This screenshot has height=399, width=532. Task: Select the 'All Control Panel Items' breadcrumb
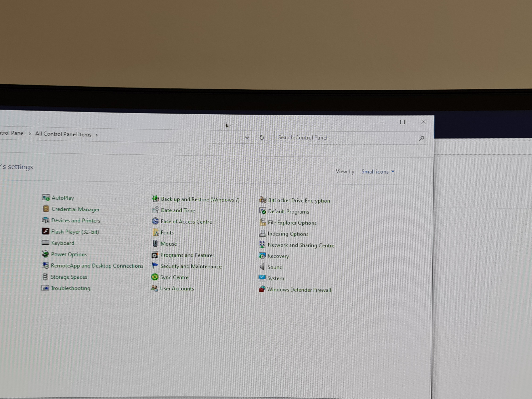63,134
